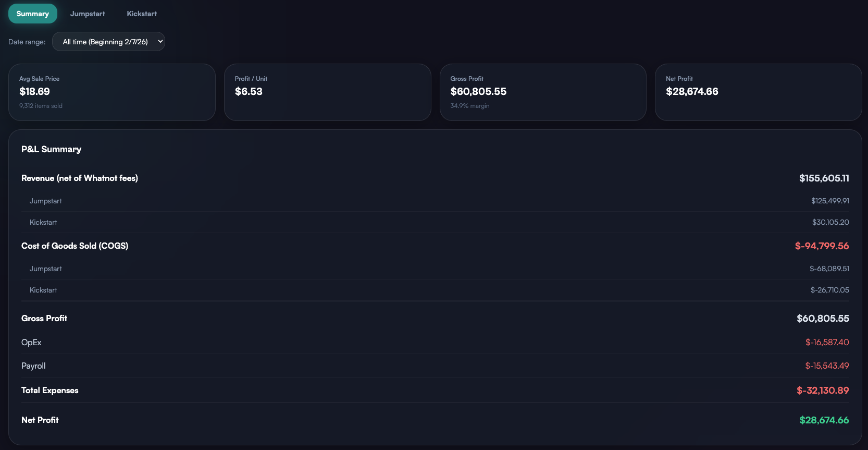
Task: Click the Gross Profit summary card
Action: [543, 92]
